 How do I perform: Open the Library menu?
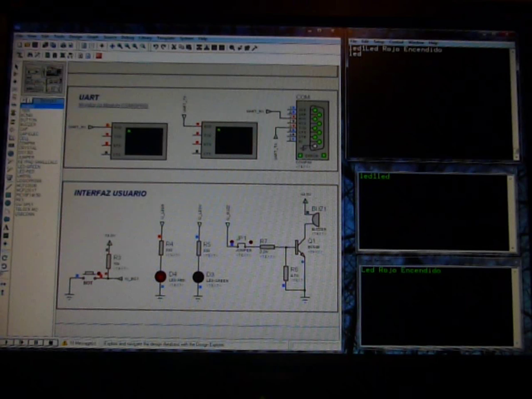coord(145,38)
